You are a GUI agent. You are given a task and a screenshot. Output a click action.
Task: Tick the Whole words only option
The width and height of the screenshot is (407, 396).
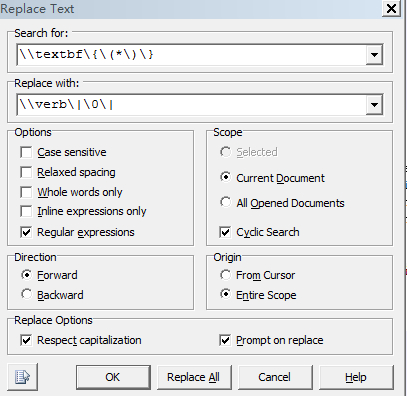click(x=26, y=192)
